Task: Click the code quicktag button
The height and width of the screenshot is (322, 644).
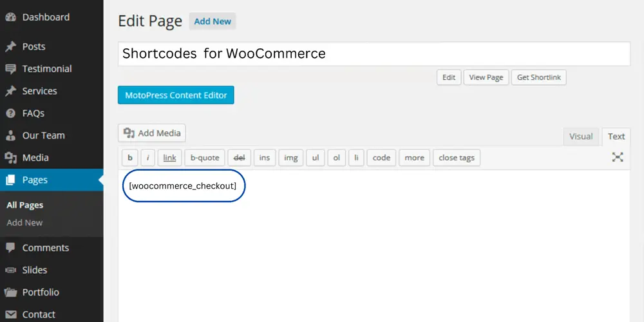Action: point(381,158)
